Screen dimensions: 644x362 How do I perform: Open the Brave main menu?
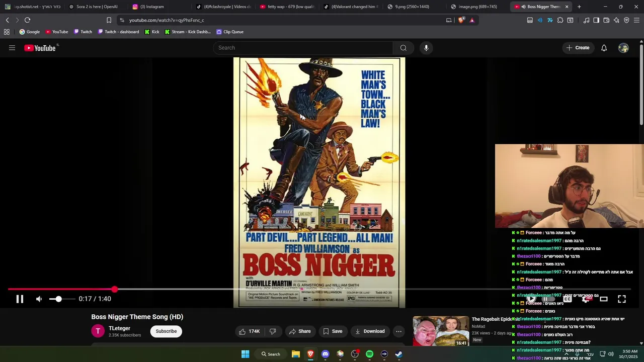(x=636, y=20)
